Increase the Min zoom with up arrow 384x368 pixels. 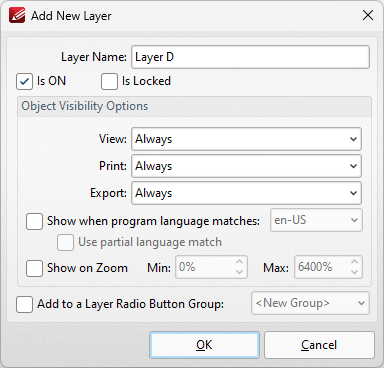pos(239,262)
